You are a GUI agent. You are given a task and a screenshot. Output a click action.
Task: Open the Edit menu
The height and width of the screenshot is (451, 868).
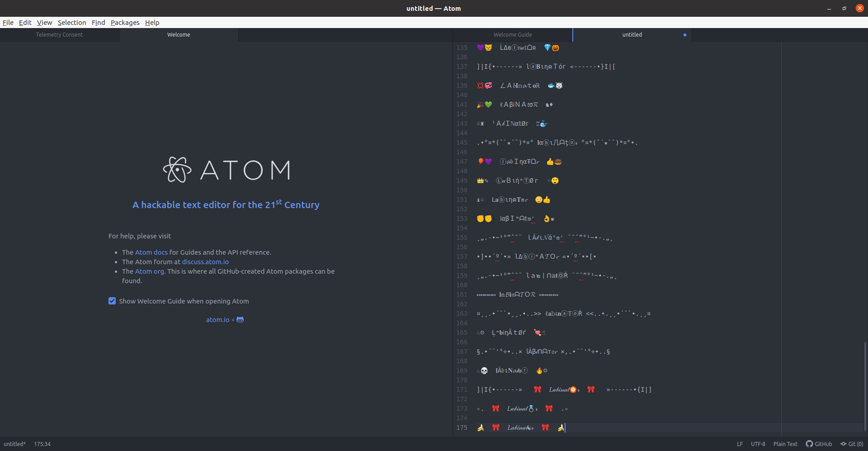pos(25,23)
